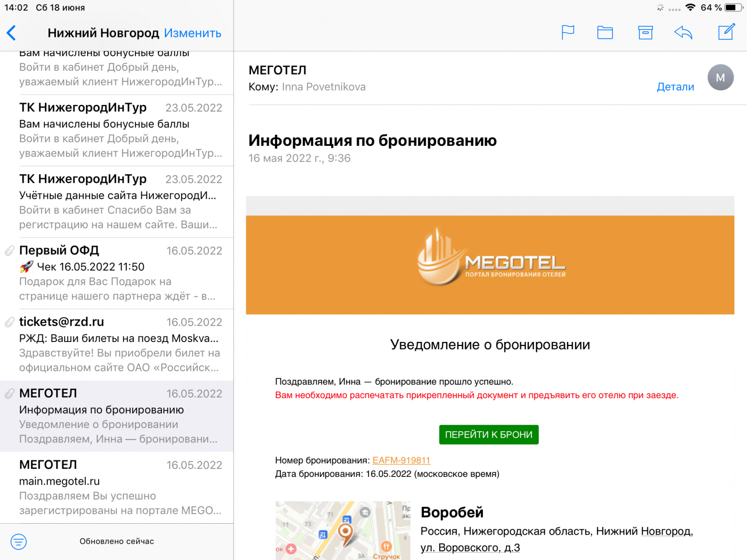Tap the date 16 мая 2022 г., 9:36
The width and height of the screenshot is (747, 560).
(299, 158)
